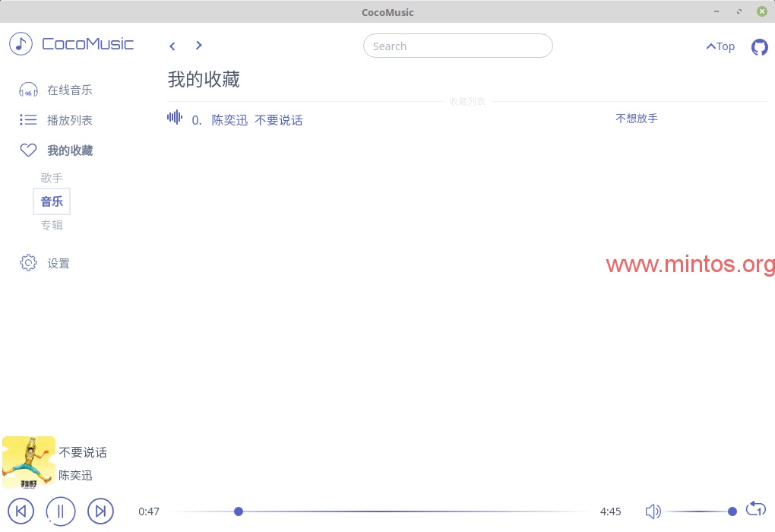Click in the Search input field
This screenshot has height=532, width=775.
point(457,46)
